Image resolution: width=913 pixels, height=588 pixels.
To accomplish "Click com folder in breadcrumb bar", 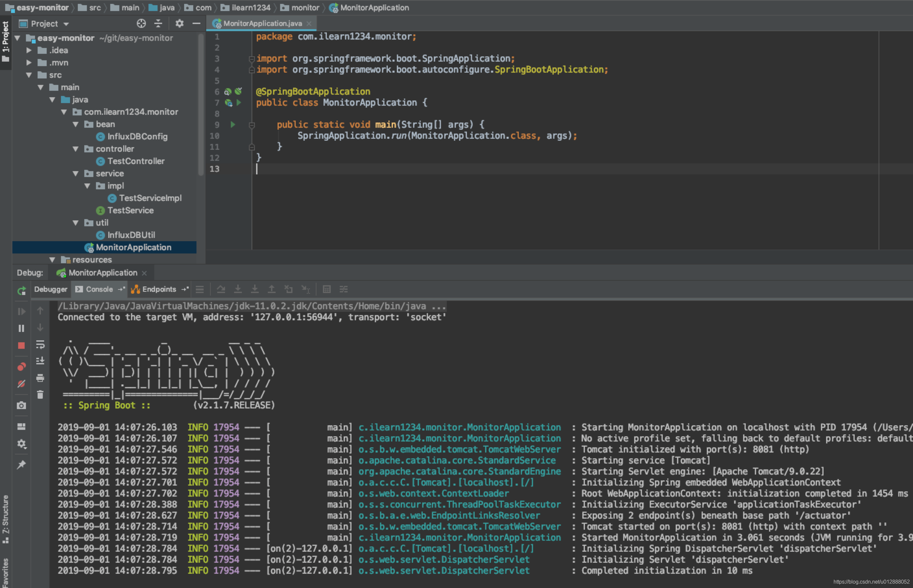I will 198,8.
